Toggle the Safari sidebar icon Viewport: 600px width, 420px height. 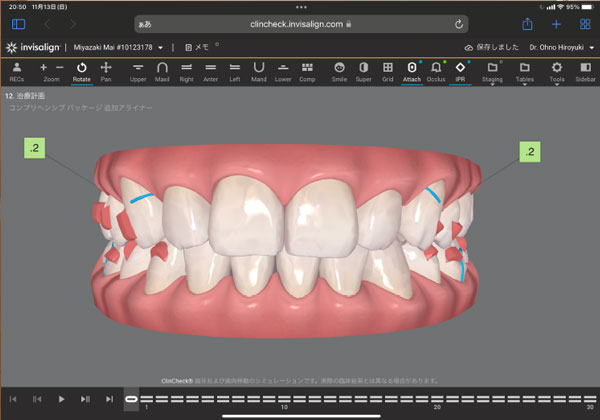[18, 24]
